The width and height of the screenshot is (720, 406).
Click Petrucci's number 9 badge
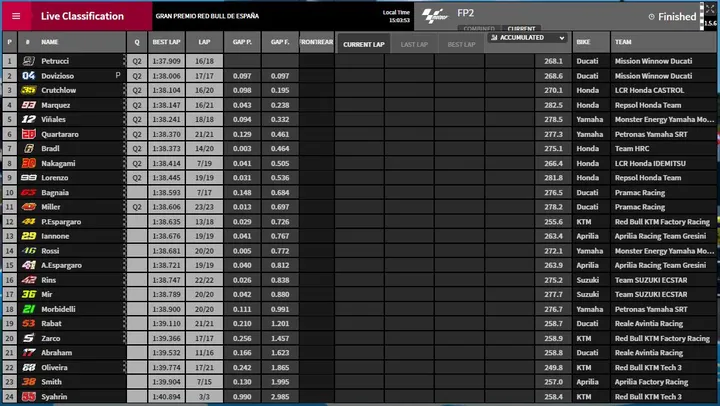pos(28,61)
